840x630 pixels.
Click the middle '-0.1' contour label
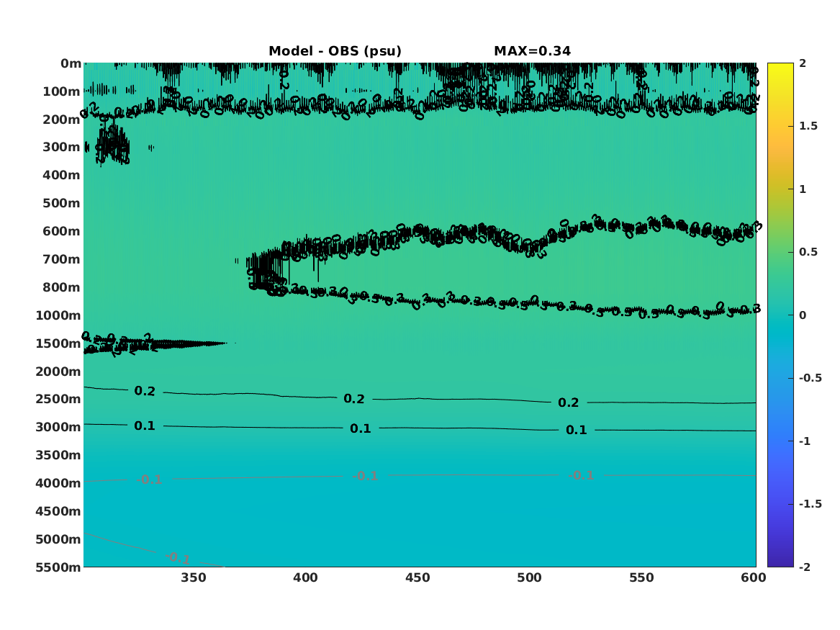click(366, 476)
